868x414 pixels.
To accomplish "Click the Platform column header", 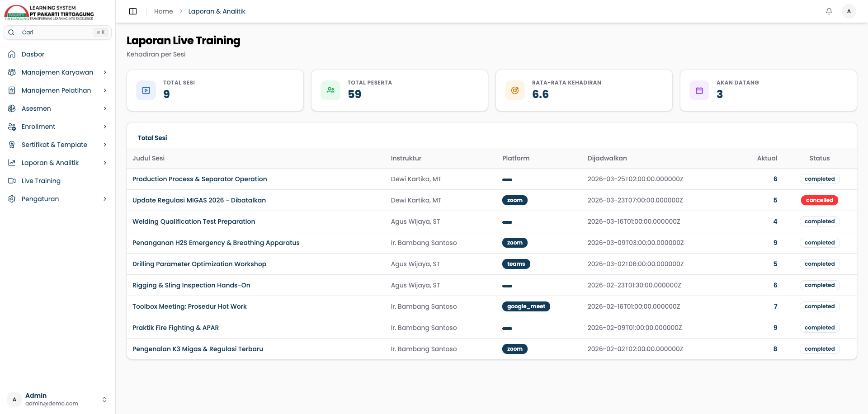I will tap(516, 158).
